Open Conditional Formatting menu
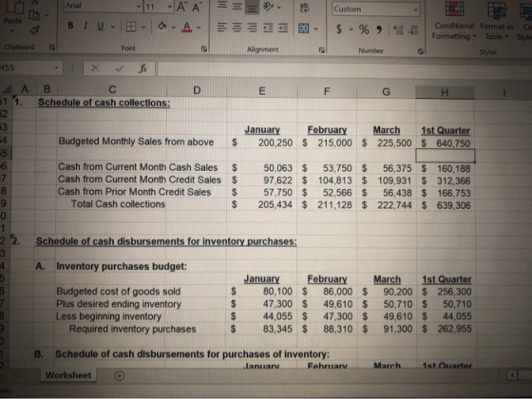532x399 pixels. [x=454, y=20]
